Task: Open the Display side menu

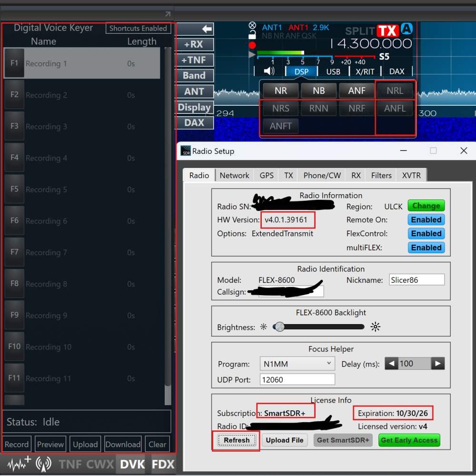Action: coord(195,107)
